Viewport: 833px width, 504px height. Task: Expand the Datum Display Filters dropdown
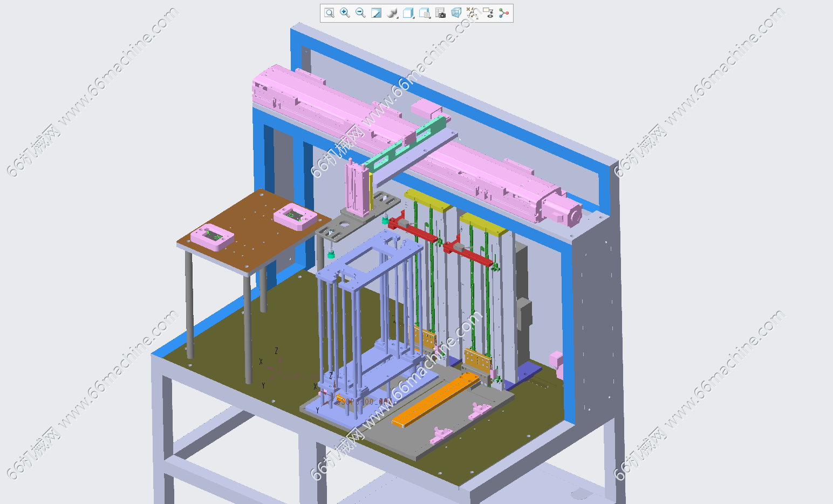pos(472,13)
